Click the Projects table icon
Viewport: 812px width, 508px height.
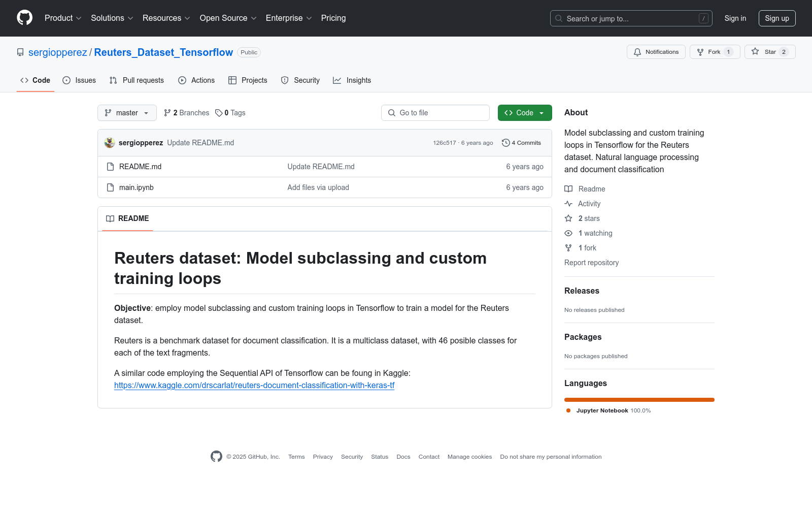(232, 80)
